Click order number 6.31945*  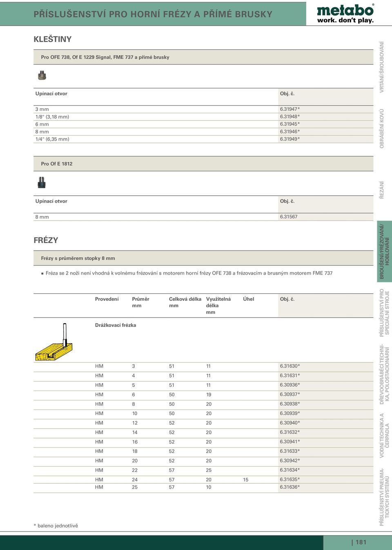[290, 124]
